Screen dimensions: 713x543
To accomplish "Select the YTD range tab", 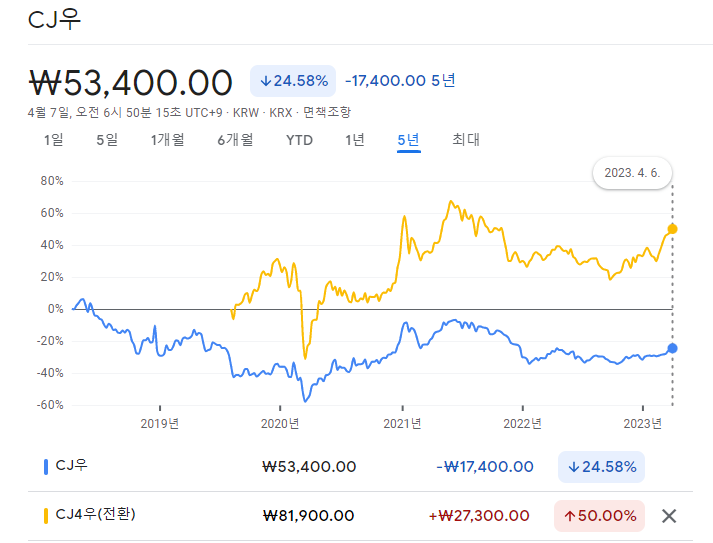I will click(299, 140).
